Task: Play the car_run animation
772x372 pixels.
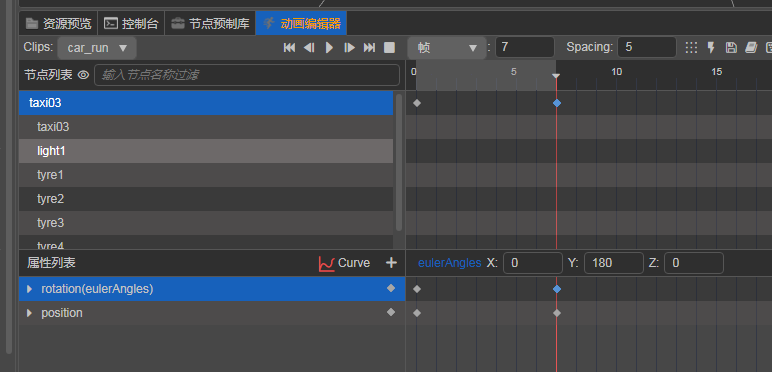Action: 329,48
